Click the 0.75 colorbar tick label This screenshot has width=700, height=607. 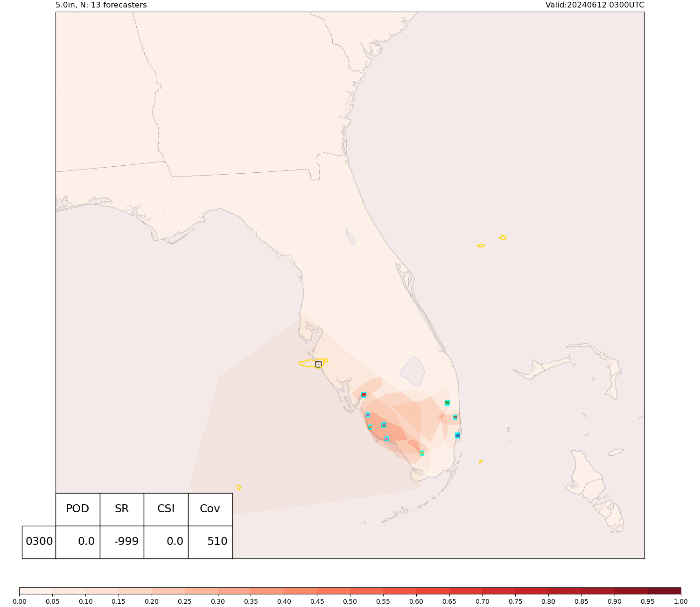tap(516, 601)
